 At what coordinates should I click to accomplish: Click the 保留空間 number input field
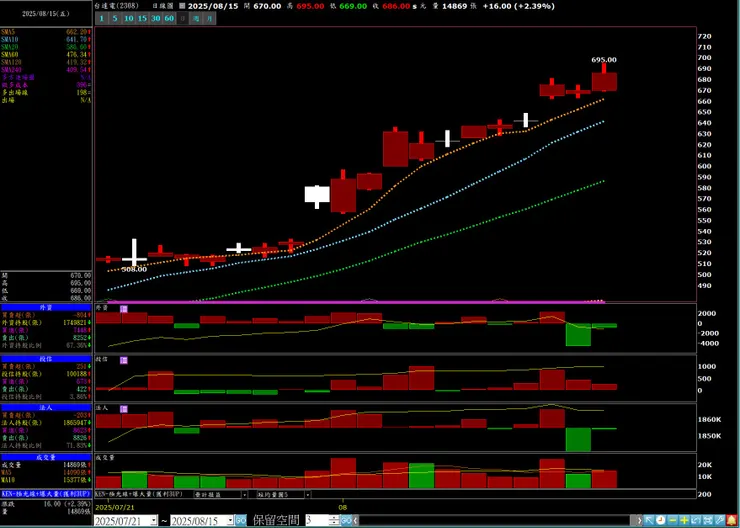317,520
